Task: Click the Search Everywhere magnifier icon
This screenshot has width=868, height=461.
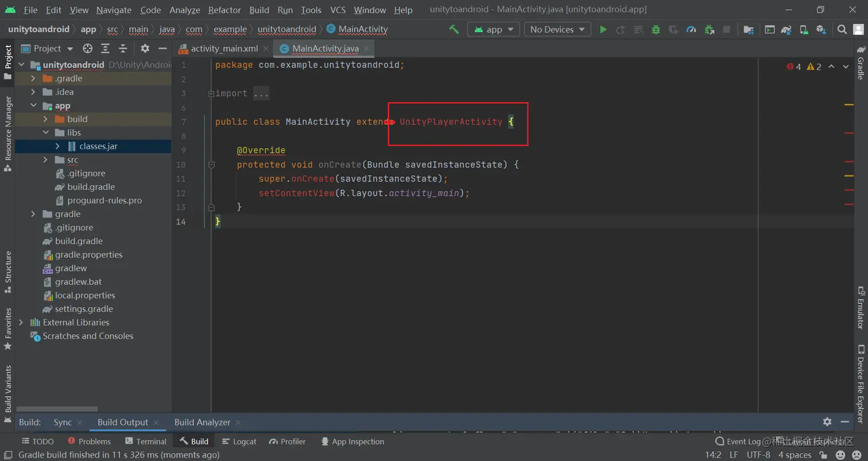Action: (842, 29)
